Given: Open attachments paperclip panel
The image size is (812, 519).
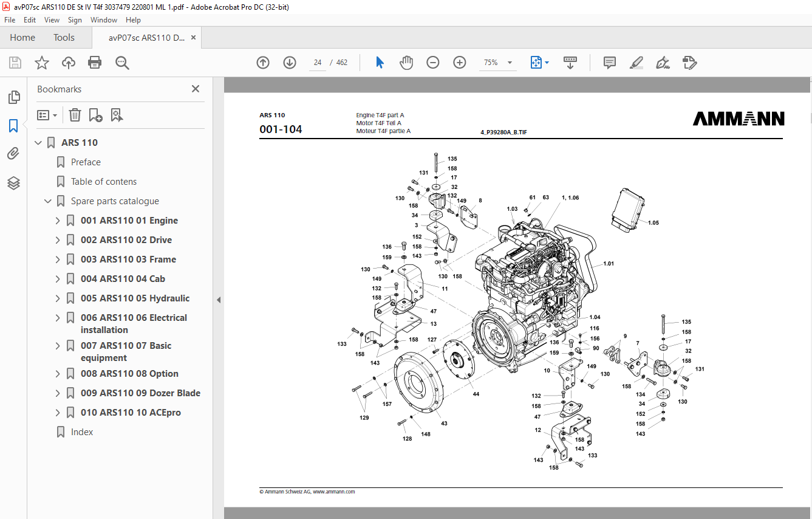Looking at the screenshot, I should (13, 154).
